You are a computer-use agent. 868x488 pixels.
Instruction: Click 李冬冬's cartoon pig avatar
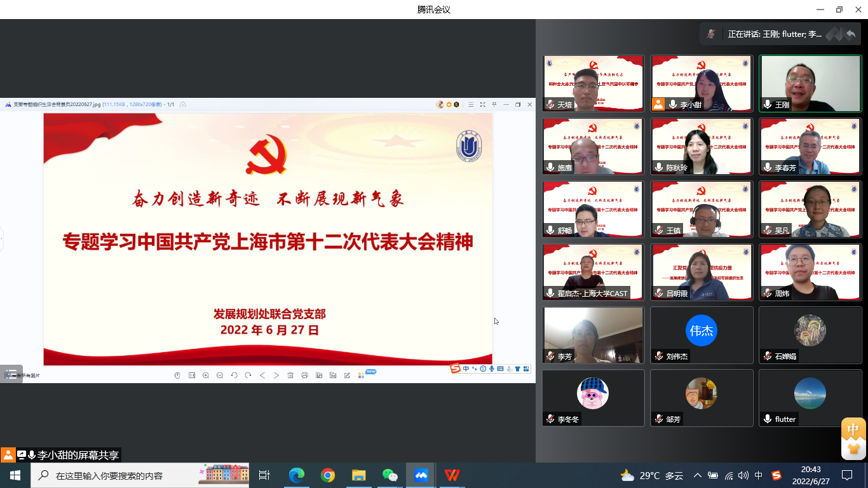coord(593,393)
